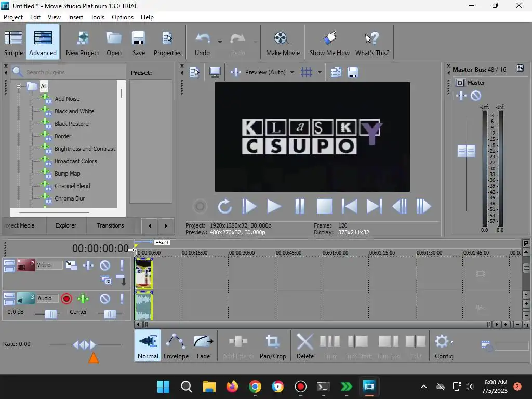Mute the Audio track
Image resolution: width=532 pixels, height=399 pixels.
click(x=105, y=299)
